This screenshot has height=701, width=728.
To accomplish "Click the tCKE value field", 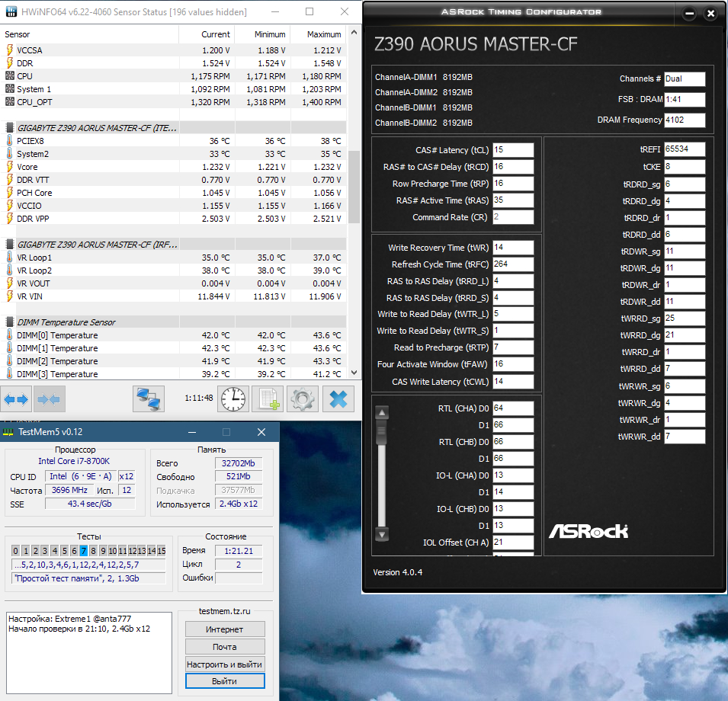I will [685, 167].
